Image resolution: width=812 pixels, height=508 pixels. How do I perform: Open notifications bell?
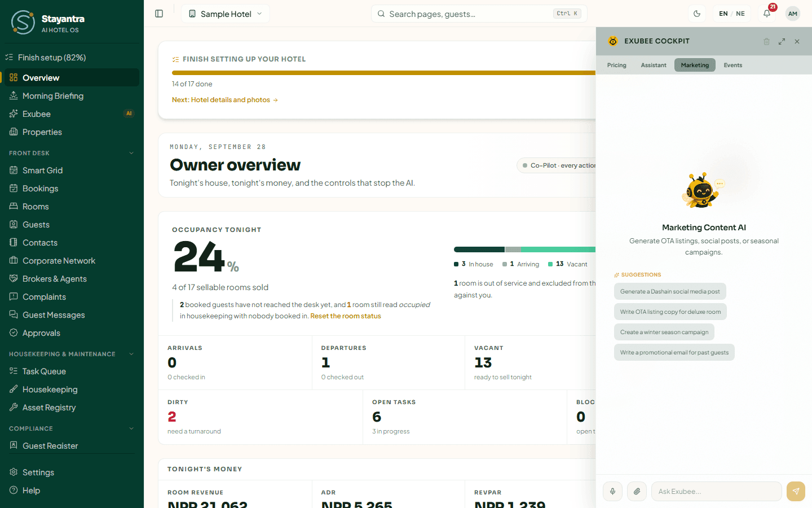pos(767,14)
